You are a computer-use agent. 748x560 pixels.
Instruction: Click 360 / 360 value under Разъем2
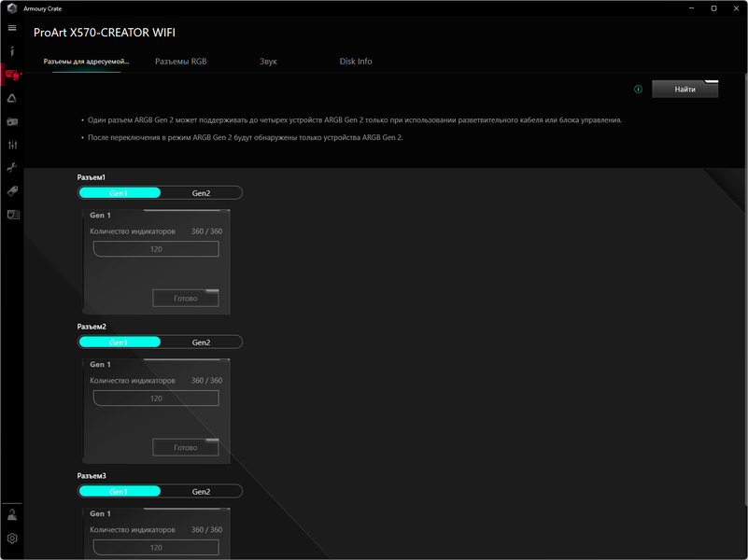click(206, 380)
